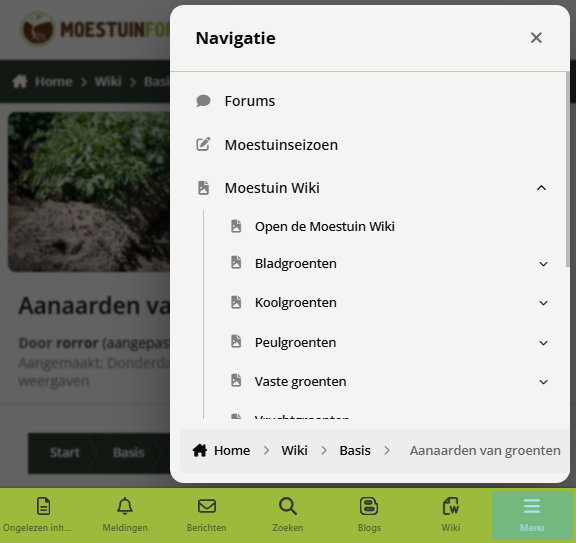The image size is (576, 543).
Task: Go to Basis in the panel breadcrumb
Action: (x=354, y=450)
